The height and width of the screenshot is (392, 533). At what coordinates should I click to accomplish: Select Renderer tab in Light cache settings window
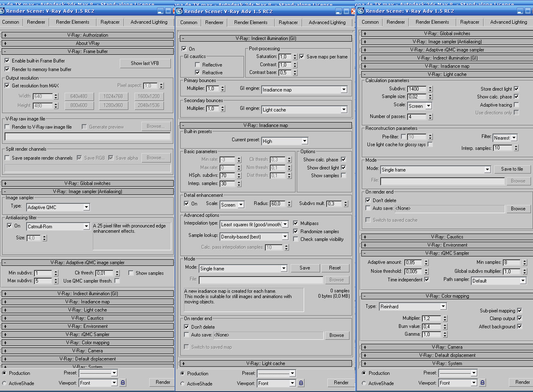pos(396,22)
